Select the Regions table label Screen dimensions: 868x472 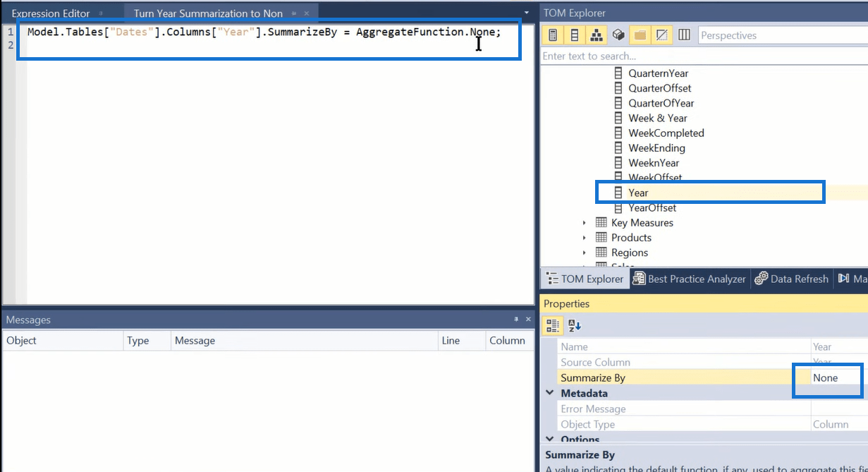(x=630, y=253)
